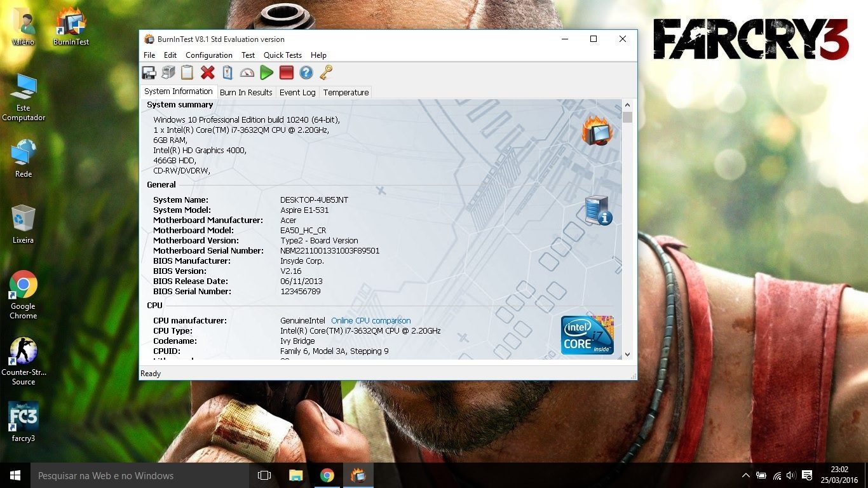The height and width of the screenshot is (488, 868).
Task: Open the Help menu
Action: [318, 55]
